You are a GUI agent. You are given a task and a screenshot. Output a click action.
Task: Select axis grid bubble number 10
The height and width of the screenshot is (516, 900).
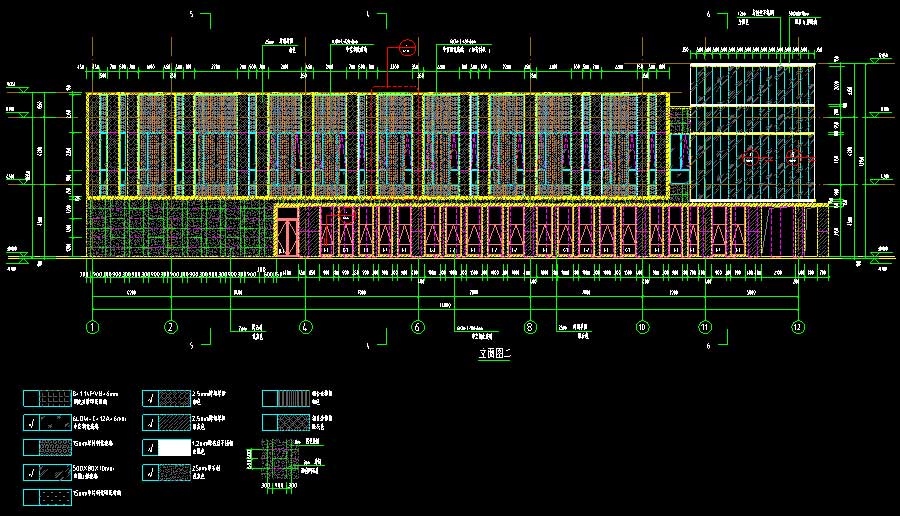(642, 327)
